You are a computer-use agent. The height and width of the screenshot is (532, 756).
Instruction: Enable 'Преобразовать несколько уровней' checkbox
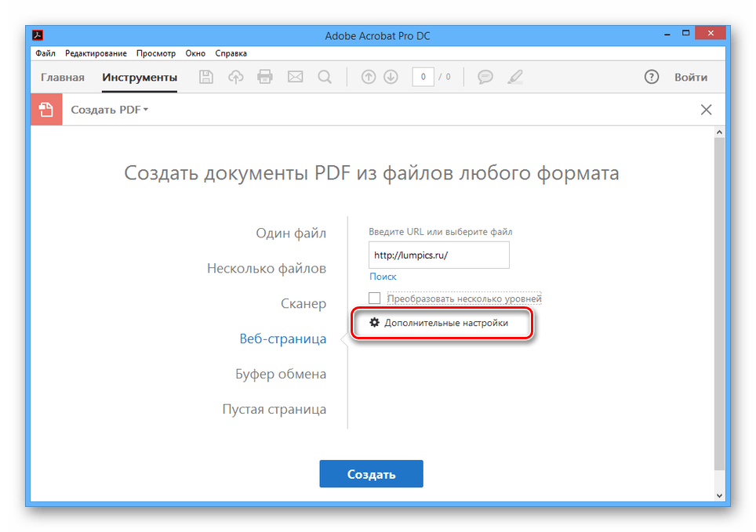[375, 299]
